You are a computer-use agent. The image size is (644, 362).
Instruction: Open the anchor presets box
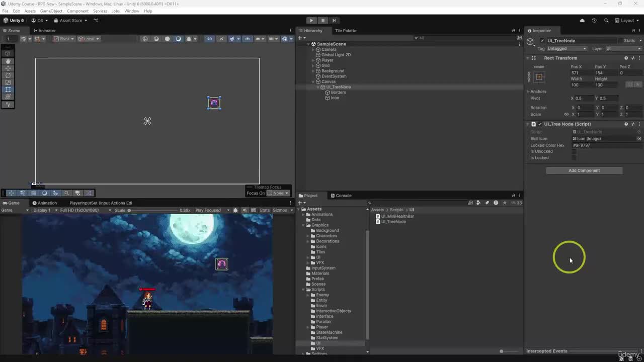539,77
